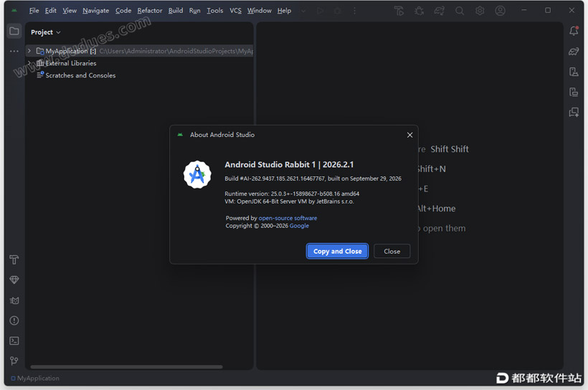Open the File menu
This screenshot has width=588, height=390.
click(x=34, y=11)
